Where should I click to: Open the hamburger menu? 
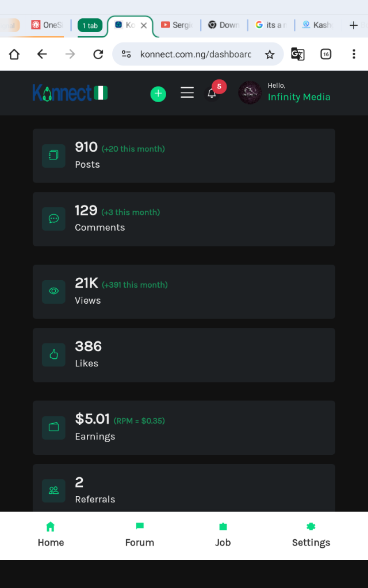[187, 93]
